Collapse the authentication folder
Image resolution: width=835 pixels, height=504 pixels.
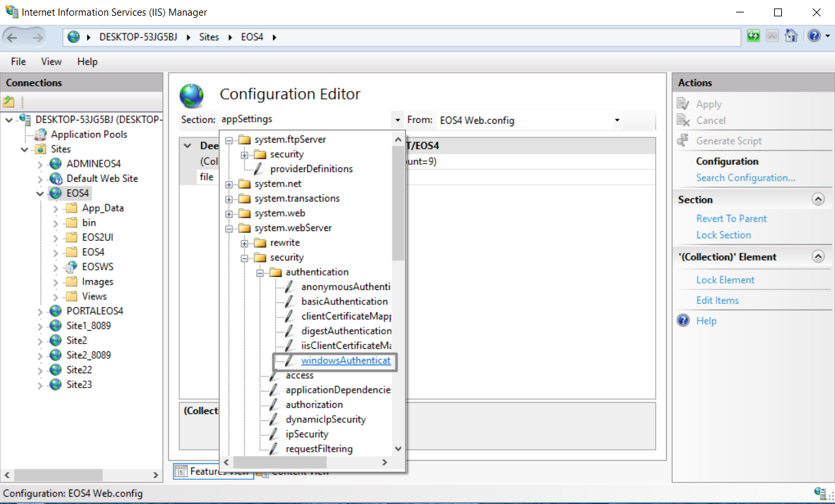261,272
